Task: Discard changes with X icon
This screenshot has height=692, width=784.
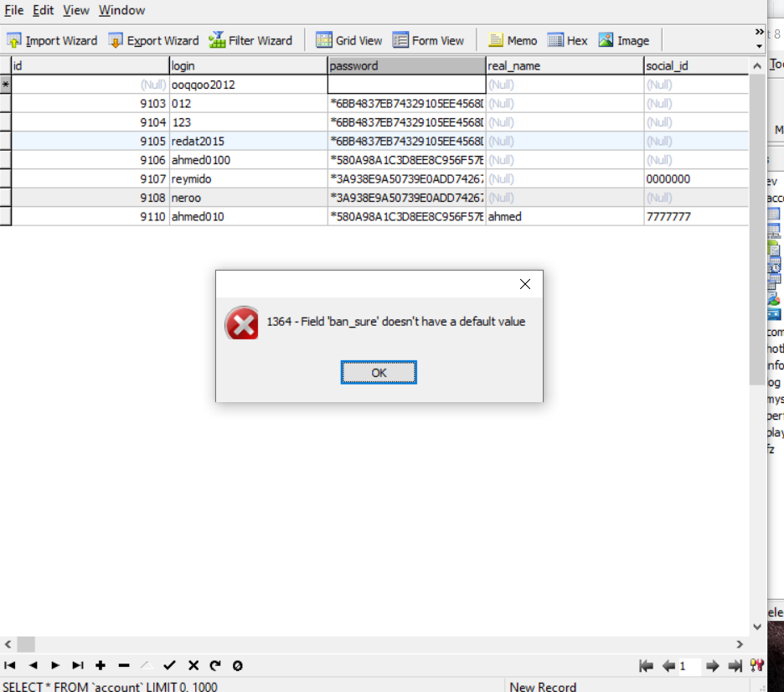Action: (x=193, y=665)
